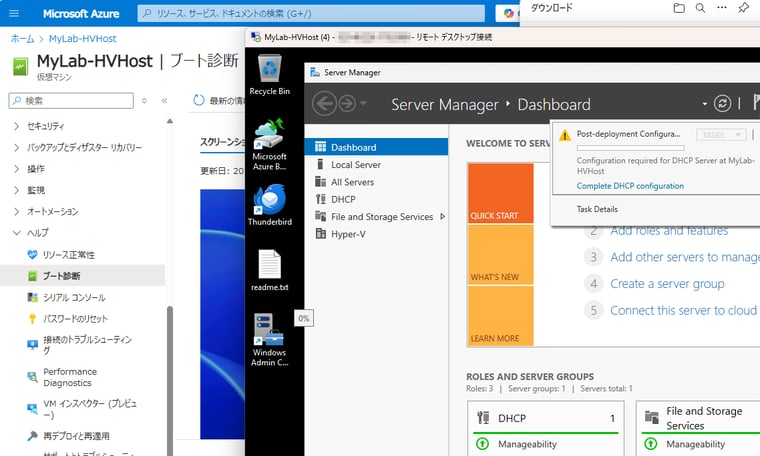Go to ホーム breadcrumb link
Viewport: 760px width, 456px height.
22,39
